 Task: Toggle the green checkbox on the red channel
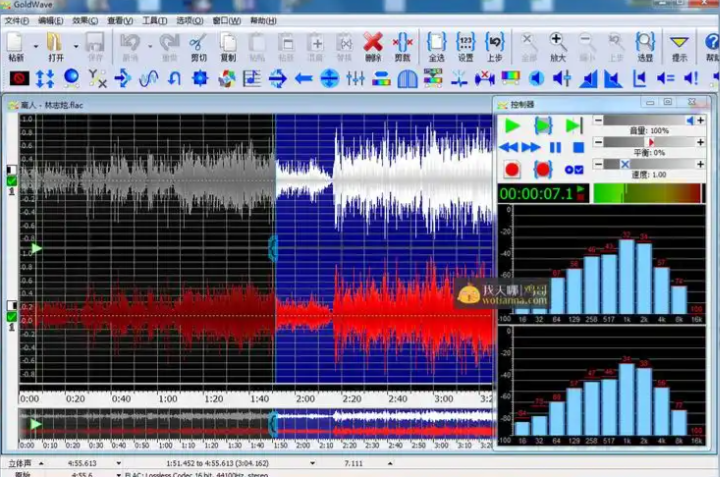[12, 317]
